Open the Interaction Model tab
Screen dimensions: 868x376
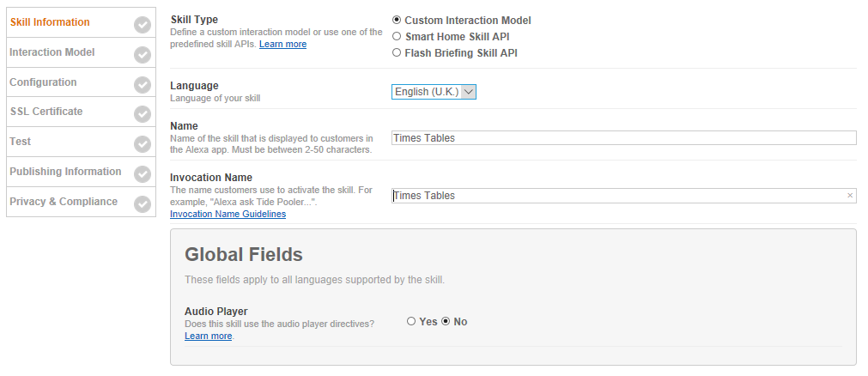tap(52, 52)
